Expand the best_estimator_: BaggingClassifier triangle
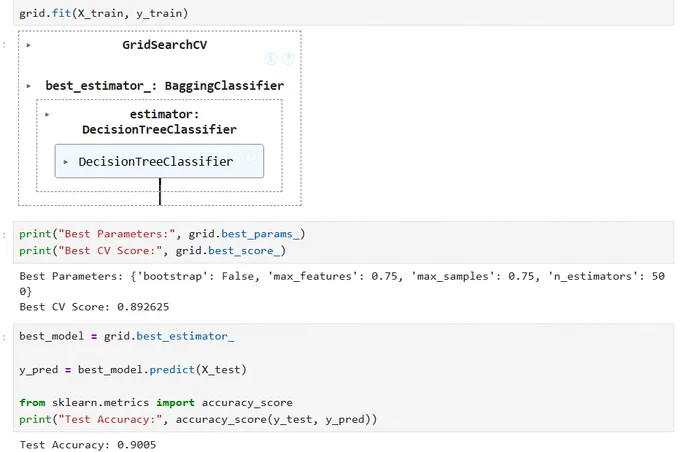Viewport: 680px width, 452px height. coord(29,86)
